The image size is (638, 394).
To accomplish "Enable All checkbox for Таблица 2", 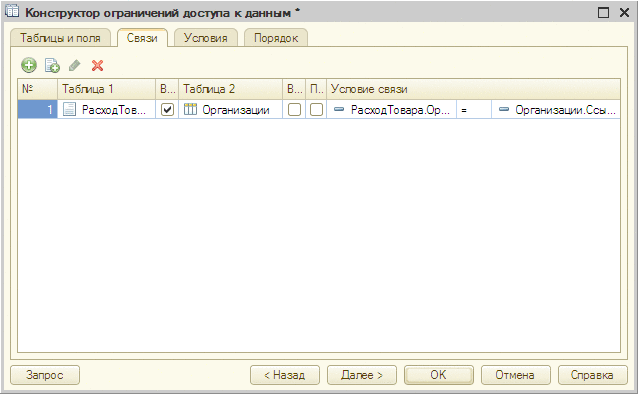I will (x=294, y=109).
